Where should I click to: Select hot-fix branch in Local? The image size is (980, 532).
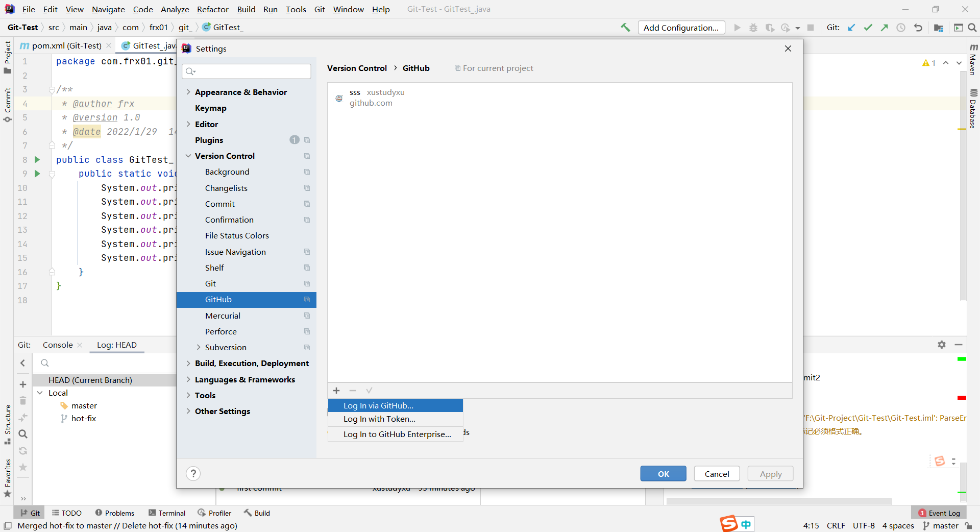pos(84,418)
